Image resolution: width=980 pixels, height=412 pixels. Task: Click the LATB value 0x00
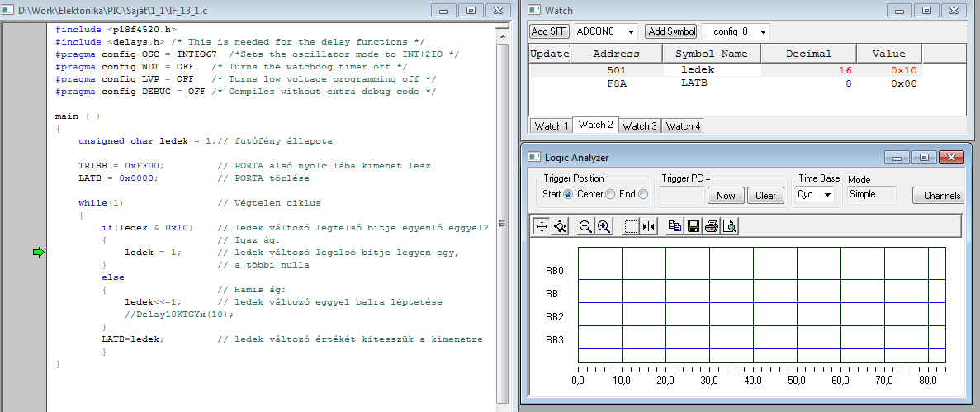pos(904,83)
